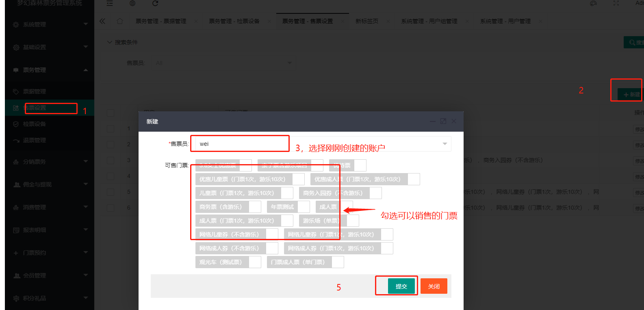Click the green 提交 button
Screen dimensions: 644x310
point(401,286)
